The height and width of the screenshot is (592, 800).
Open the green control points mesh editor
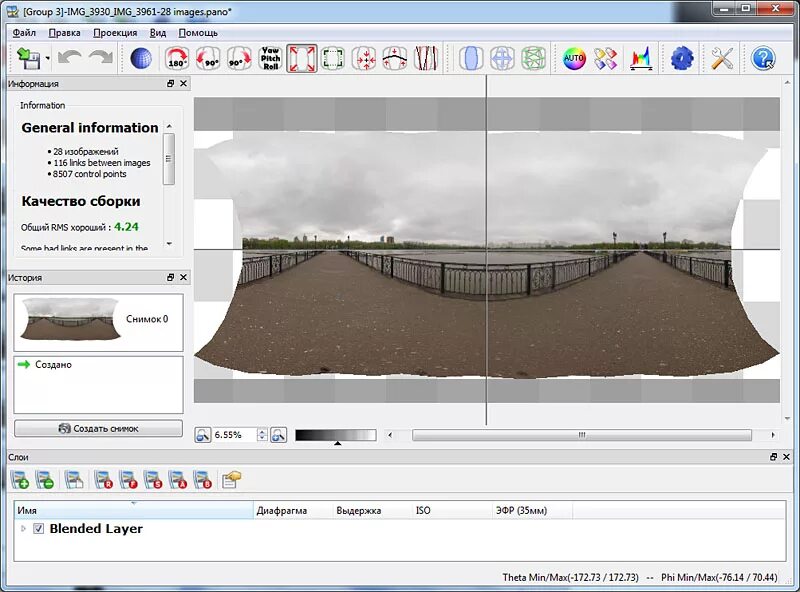click(x=533, y=58)
